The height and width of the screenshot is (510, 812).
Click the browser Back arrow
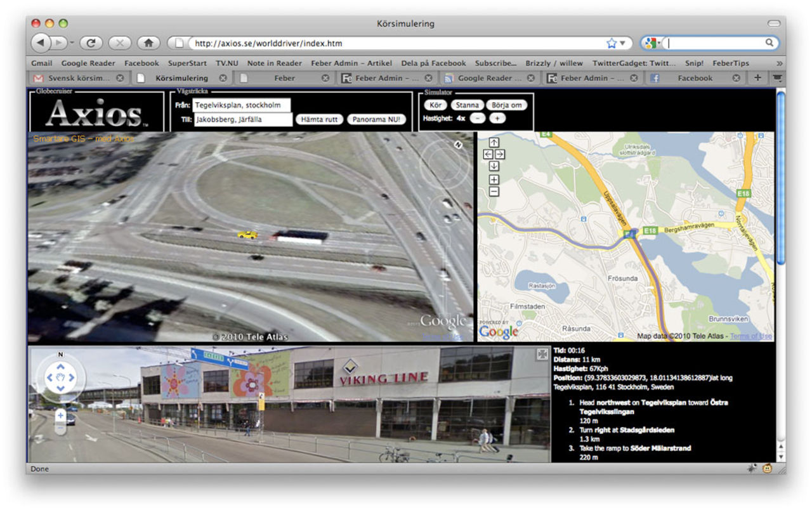point(42,43)
